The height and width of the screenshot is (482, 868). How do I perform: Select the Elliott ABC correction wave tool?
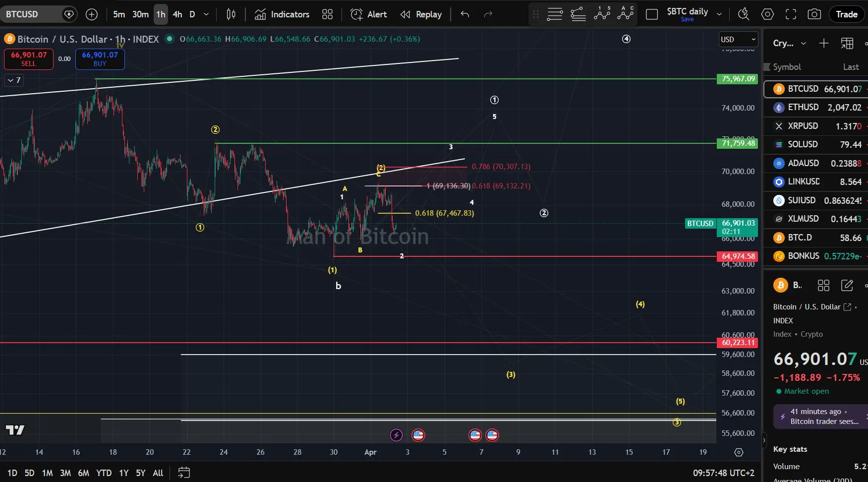pos(626,14)
